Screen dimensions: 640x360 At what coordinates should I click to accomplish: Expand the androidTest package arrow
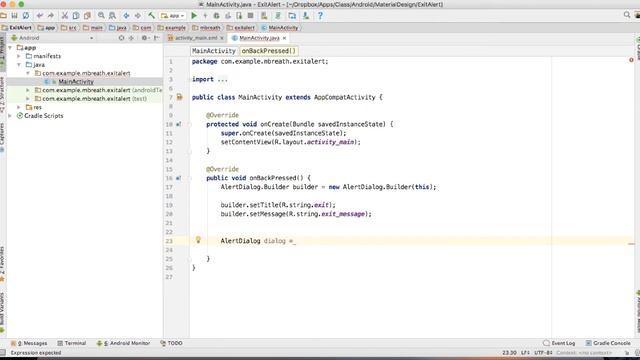[x=28, y=90]
